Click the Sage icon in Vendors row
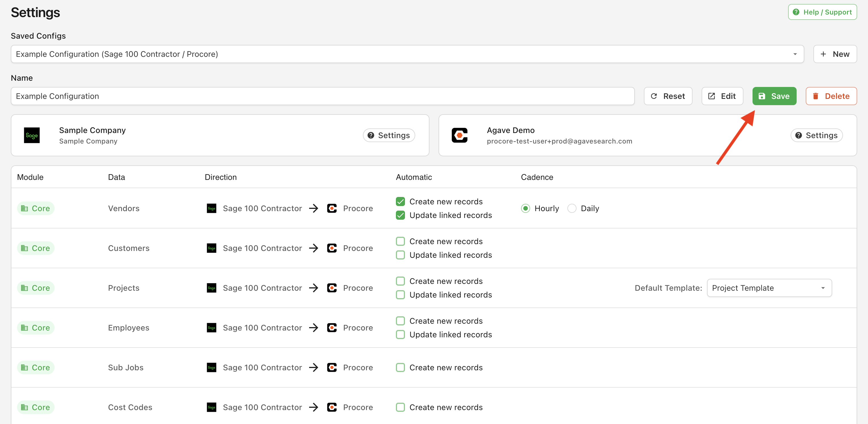 click(211, 208)
